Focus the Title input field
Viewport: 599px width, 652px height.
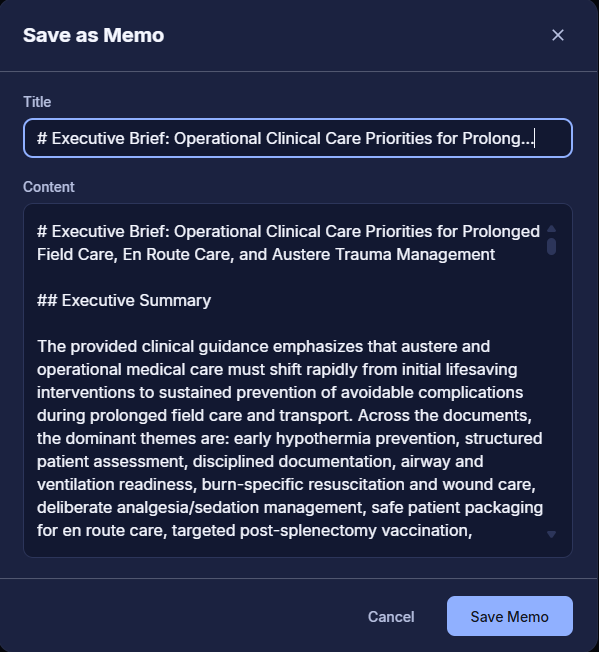(298, 138)
